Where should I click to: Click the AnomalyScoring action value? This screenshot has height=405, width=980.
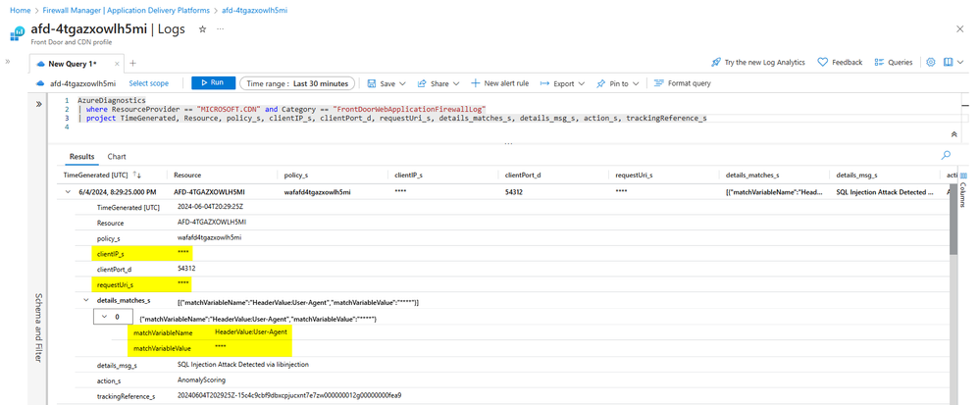tap(199, 380)
